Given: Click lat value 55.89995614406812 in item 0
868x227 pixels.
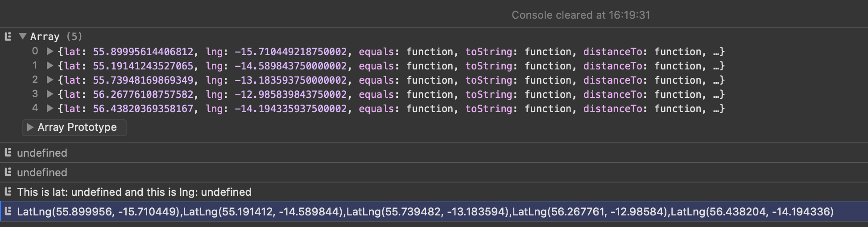Looking at the screenshot, I should [x=143, y=52].
